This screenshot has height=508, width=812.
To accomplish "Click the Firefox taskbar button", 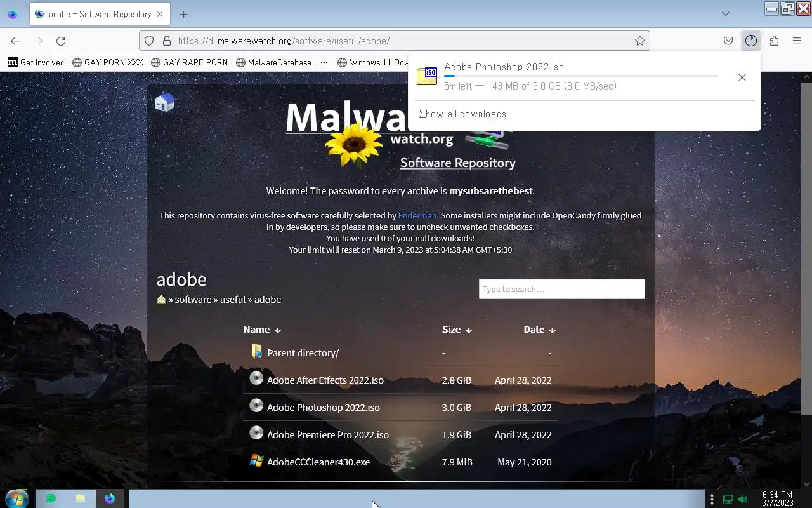I will 110,498.
